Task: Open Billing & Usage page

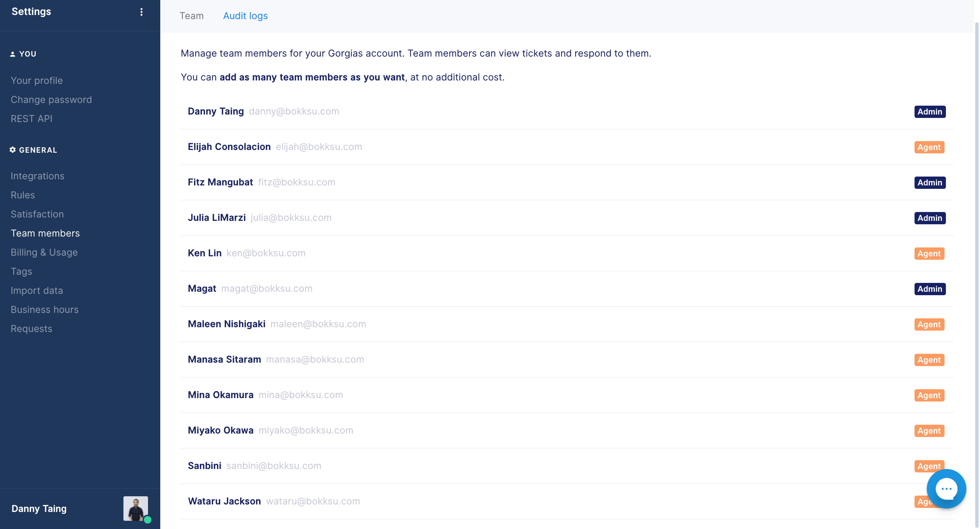Action: [x=44, y=252]
